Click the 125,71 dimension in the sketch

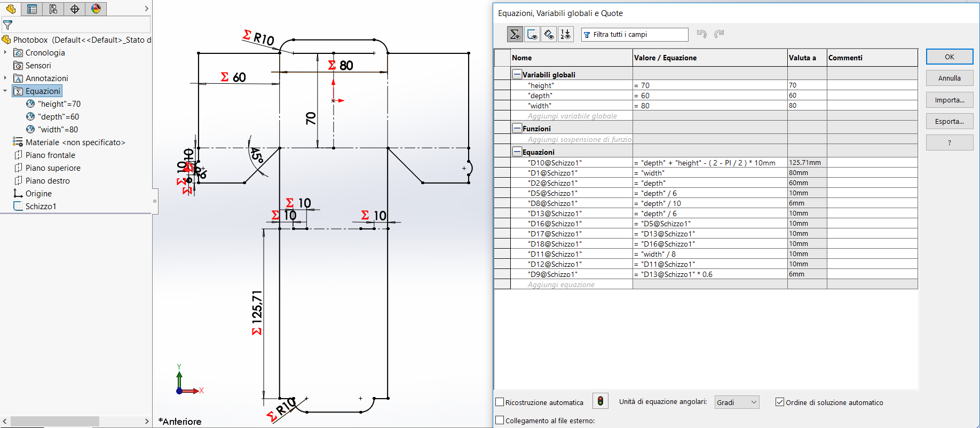pyautogui.click(x=257, y=313)
